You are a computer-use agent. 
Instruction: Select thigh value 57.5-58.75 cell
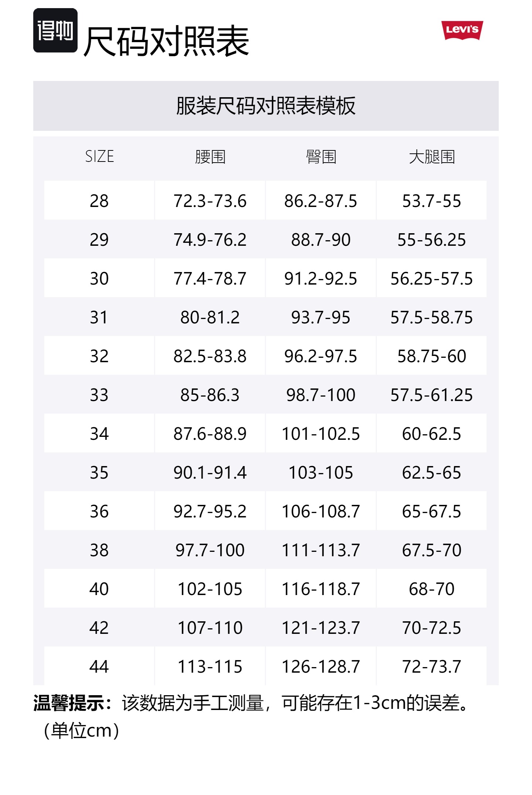[x=432, y=317]
